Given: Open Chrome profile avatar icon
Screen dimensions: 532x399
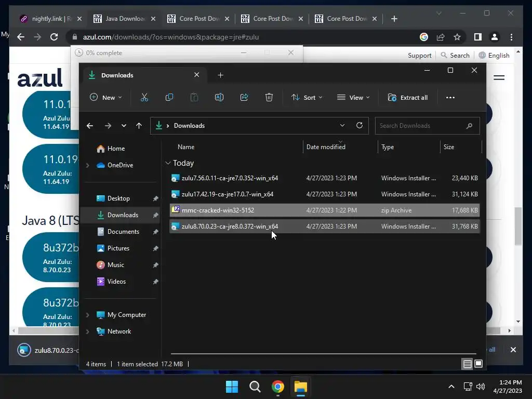Looking at the screenshot, I should click(495, 37).
